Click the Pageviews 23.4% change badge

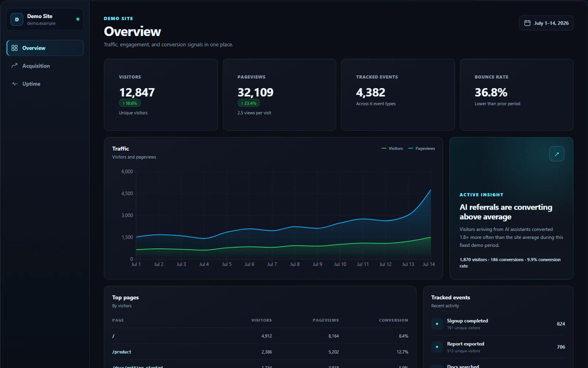click(x=249, y=103)
